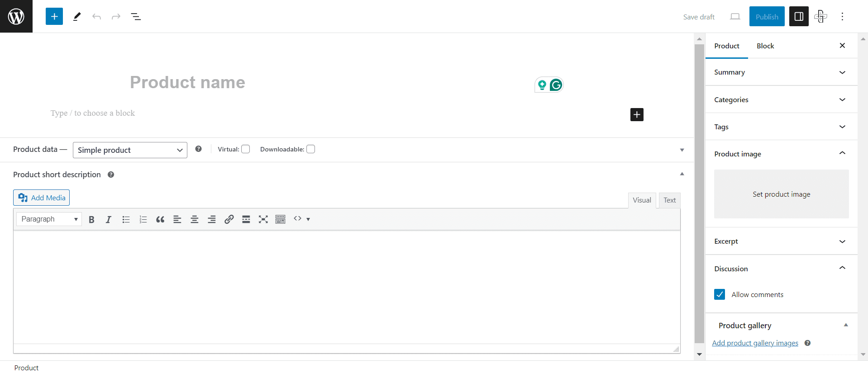Click the shortcode dropdown arrow
868x373 pixels.
click(308, 219)
